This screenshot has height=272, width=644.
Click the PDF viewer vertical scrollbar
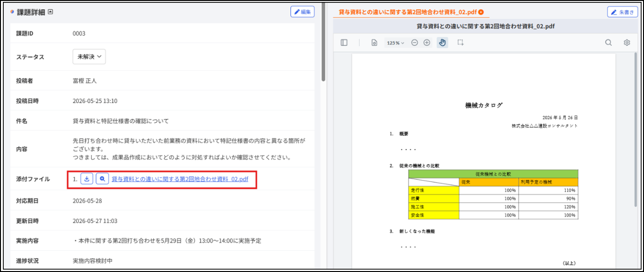pyautogui.click(x=636, y=130)
